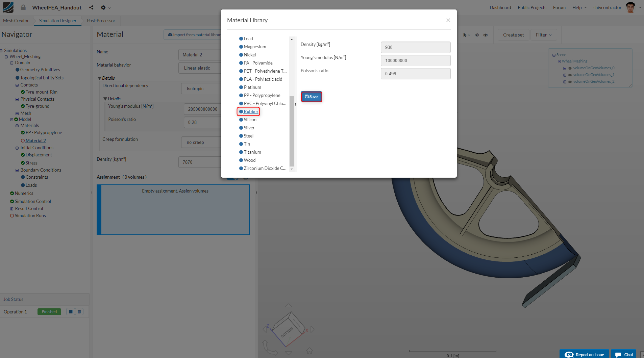Toggle the hide-selection crossed eye icon

[477, 35]
